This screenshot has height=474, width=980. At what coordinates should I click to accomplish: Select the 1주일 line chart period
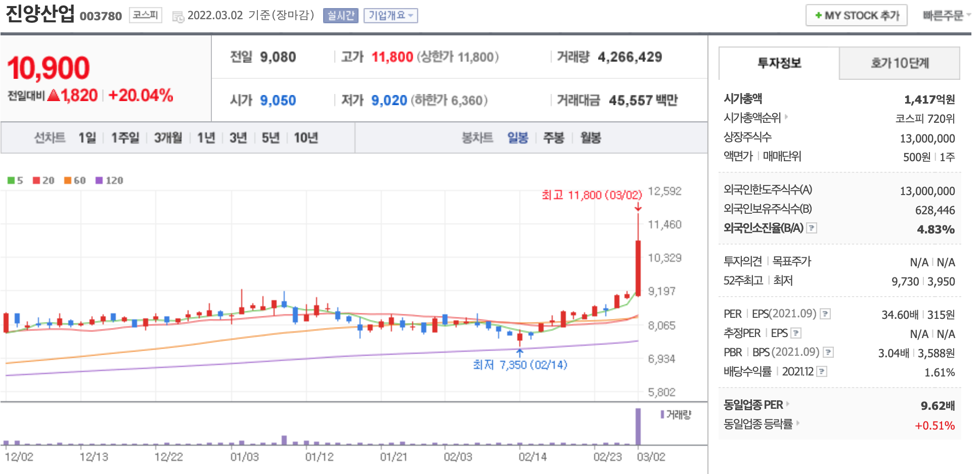point(125,137)
